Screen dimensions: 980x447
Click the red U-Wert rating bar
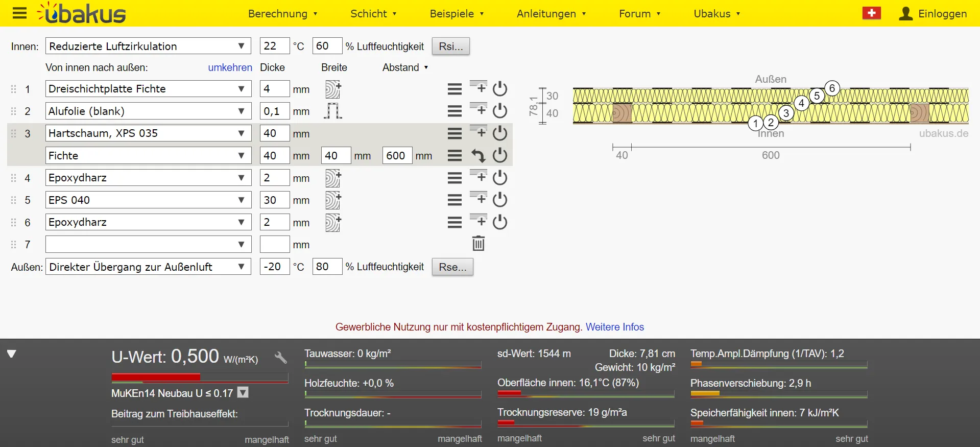[x=156, y=377]
